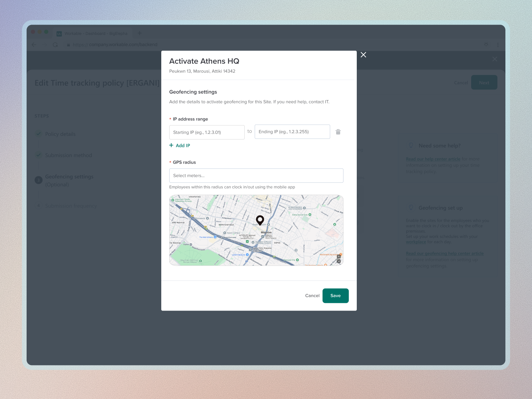Image resolution: width=532 pixels, height=399 pixels.
Task: Click 'Peukwn 13, Marousi, Attiki 14342' address text
Action: [x=202, y=71]
